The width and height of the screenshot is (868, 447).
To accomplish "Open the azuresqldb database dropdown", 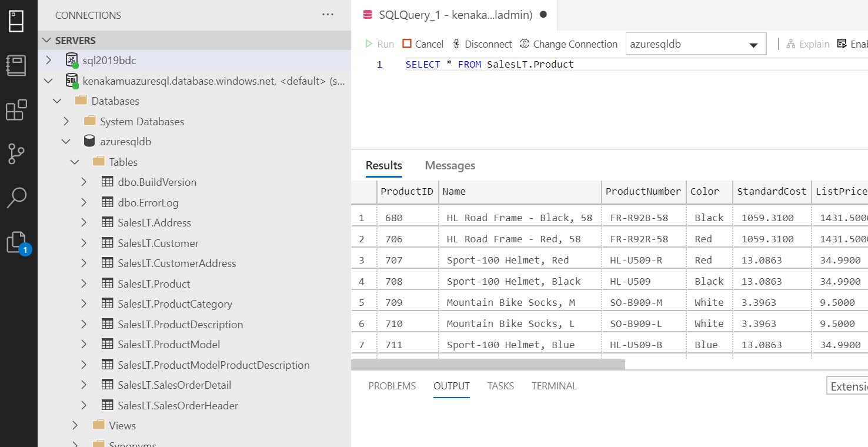I will (753, 44).
